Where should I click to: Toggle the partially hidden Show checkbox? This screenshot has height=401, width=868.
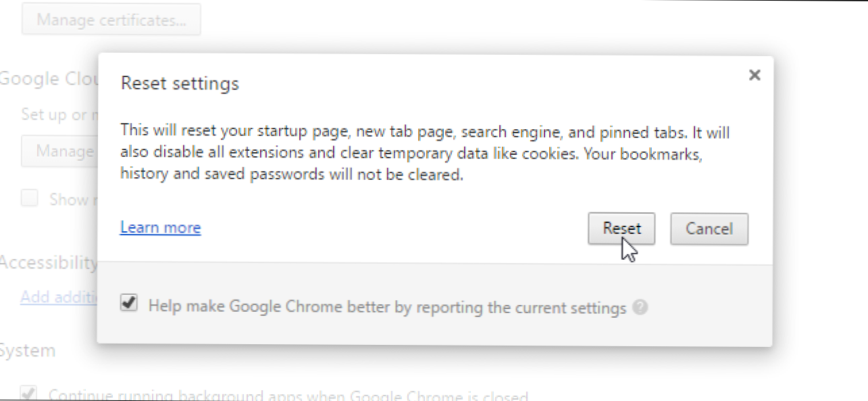(x=30, y=199)
